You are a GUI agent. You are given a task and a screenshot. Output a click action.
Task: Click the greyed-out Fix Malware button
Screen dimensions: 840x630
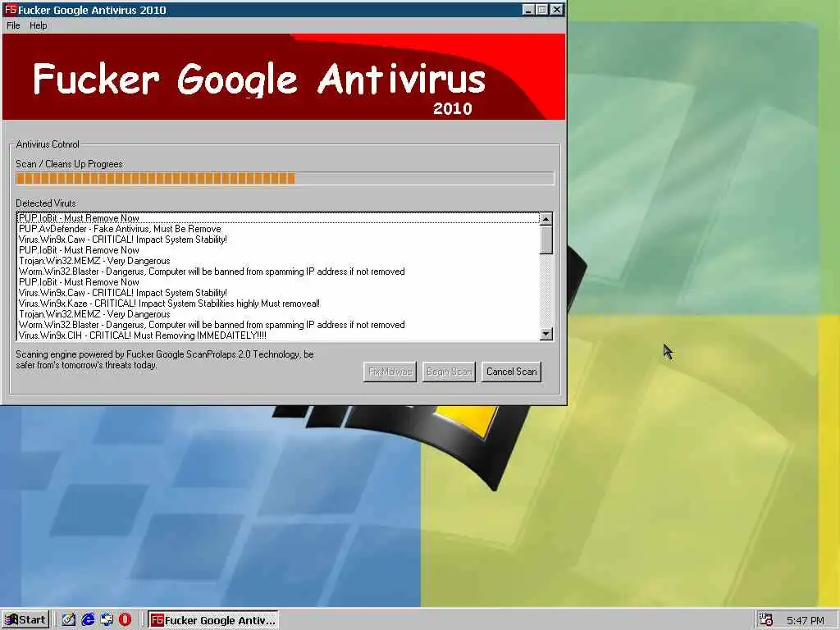[x=390, y=372]
